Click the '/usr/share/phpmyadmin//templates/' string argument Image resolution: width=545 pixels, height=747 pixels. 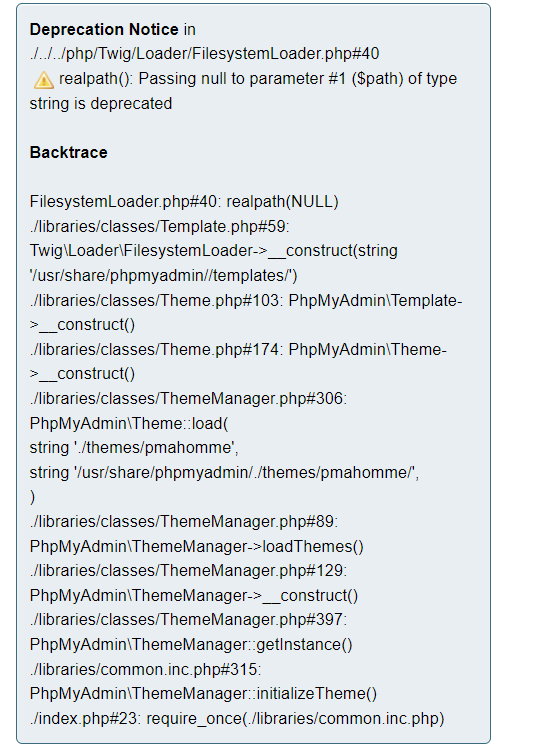163,275
